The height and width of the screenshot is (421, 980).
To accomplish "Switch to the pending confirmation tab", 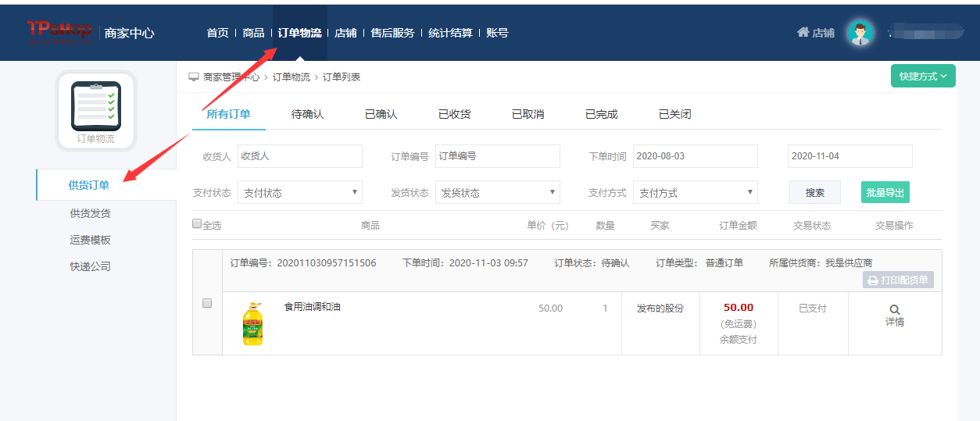I will pos(307,114).
